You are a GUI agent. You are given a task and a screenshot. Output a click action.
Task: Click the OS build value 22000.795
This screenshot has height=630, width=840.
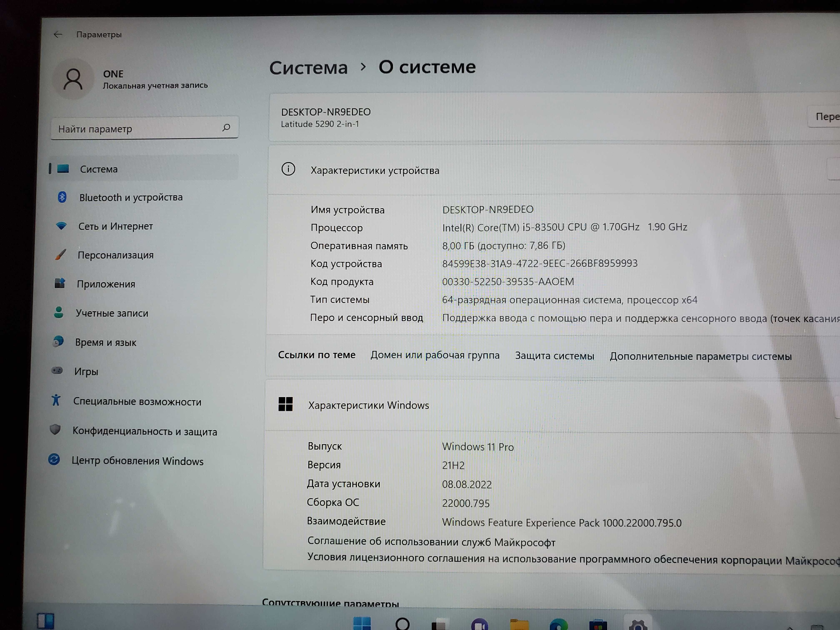tap(466, 504)
